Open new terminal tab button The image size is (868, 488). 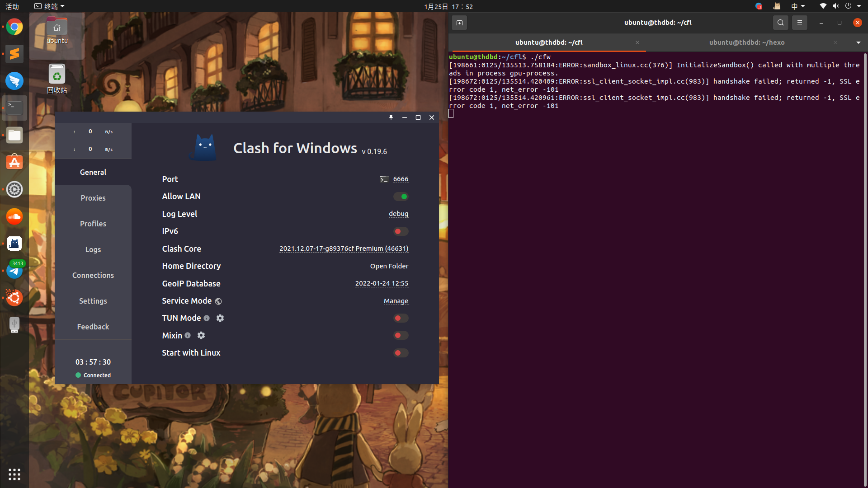point(459,23)
